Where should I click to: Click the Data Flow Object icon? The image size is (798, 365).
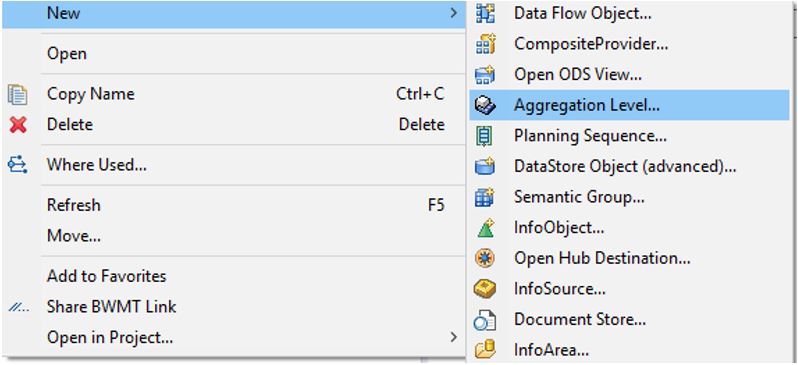[484, 14]
